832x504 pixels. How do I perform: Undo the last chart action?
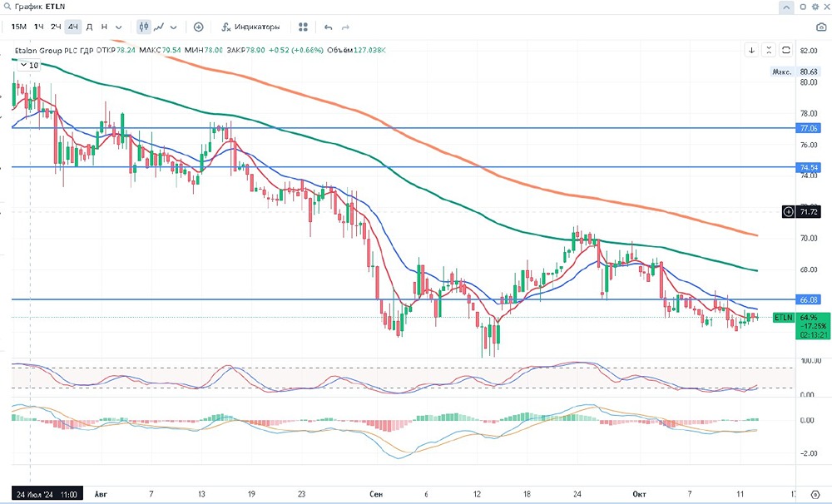pos(329,27)
